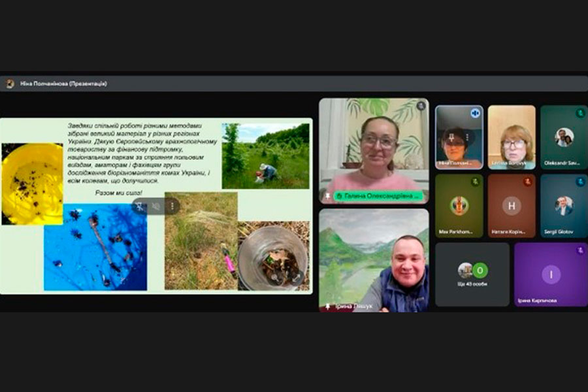Viewport: 588px width, 392px height.
Task: Open more options on Ніна's small tile
Action: (x=467, y=138)
